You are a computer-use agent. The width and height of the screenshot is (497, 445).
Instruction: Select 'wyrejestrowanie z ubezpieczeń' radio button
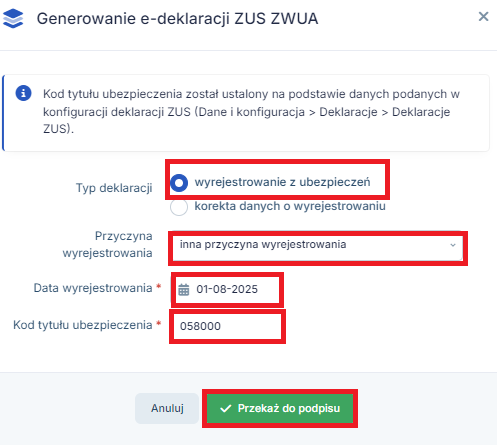(x=179, y=183)
